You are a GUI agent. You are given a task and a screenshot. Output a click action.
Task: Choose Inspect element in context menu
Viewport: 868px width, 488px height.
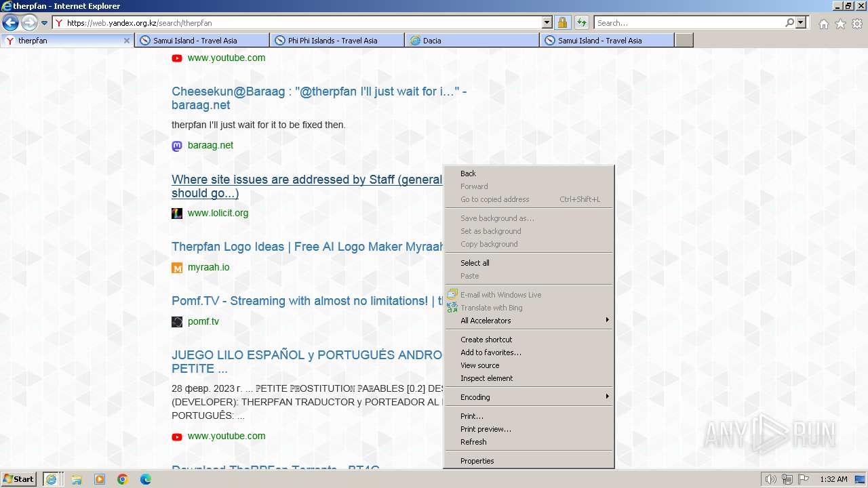click(529, 378)
